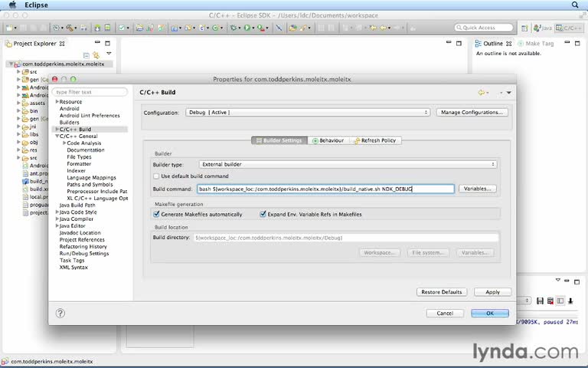Click the type filter text field
Screen dimensions: 588x368
coord(90,92)
